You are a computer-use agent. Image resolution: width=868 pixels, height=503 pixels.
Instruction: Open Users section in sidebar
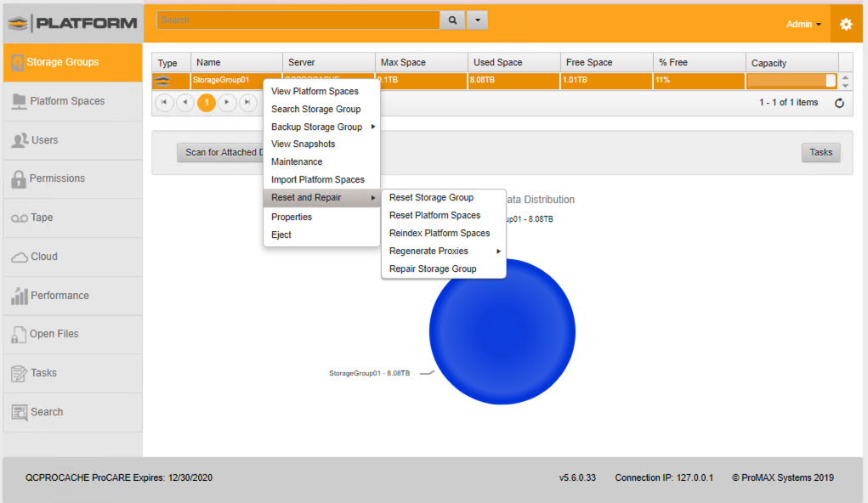point(72,140)
